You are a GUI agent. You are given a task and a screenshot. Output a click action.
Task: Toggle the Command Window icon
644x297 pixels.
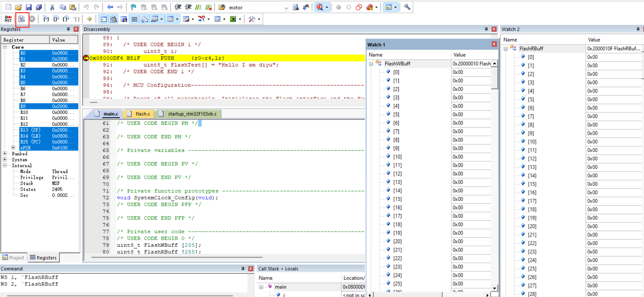coord(104,19)
